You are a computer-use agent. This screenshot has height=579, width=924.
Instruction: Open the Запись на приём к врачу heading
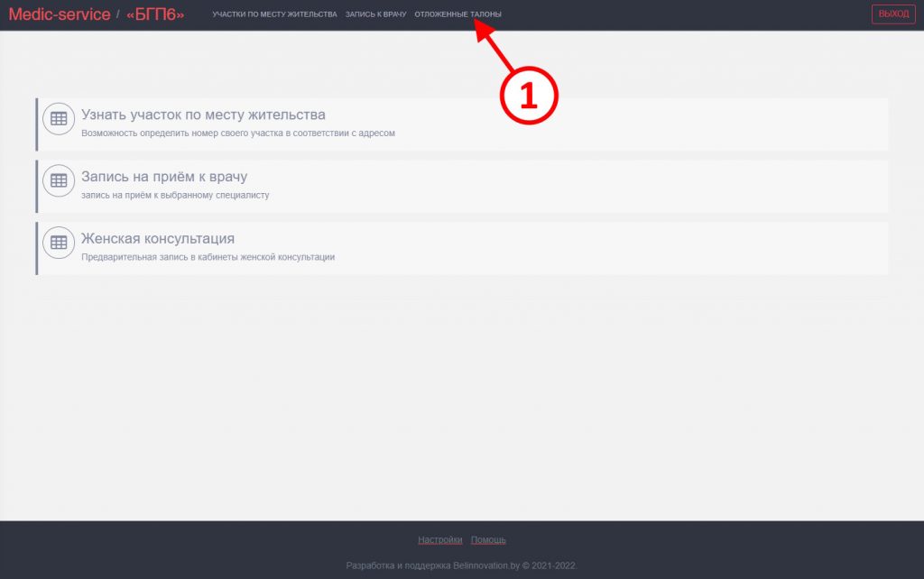coord(164,177)
